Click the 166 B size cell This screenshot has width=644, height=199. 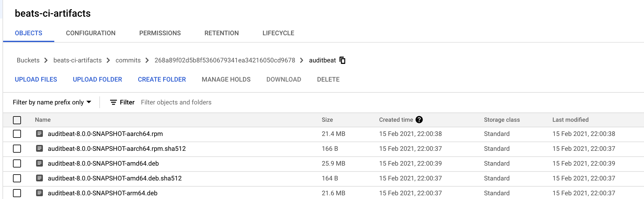click(x=330, y=149)
